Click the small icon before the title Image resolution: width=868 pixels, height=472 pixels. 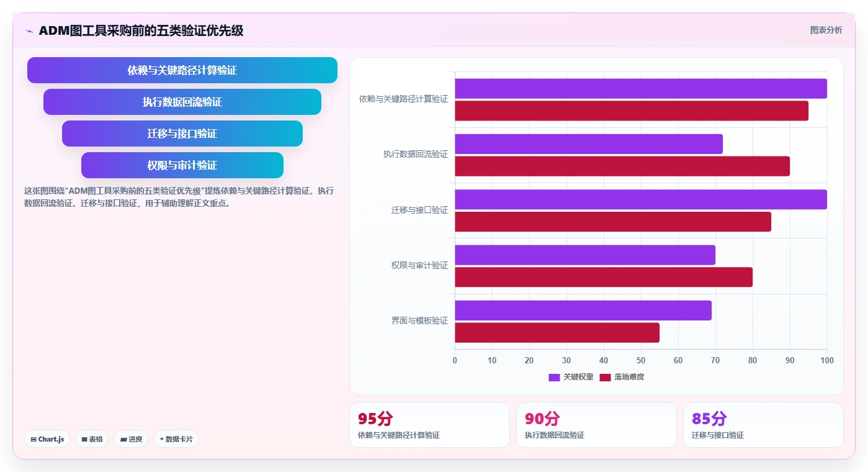(29, 30)
